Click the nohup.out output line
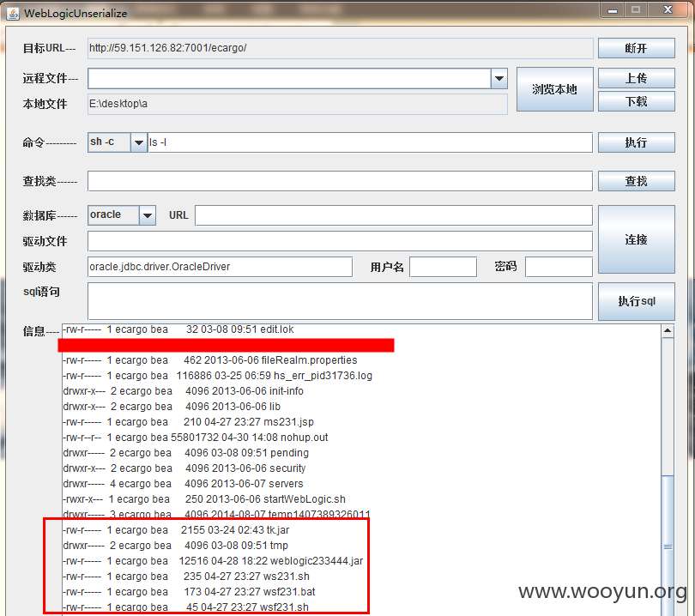The height and width of the screenshot is (616, 695). pyautogui.click(x=195, y=438)
